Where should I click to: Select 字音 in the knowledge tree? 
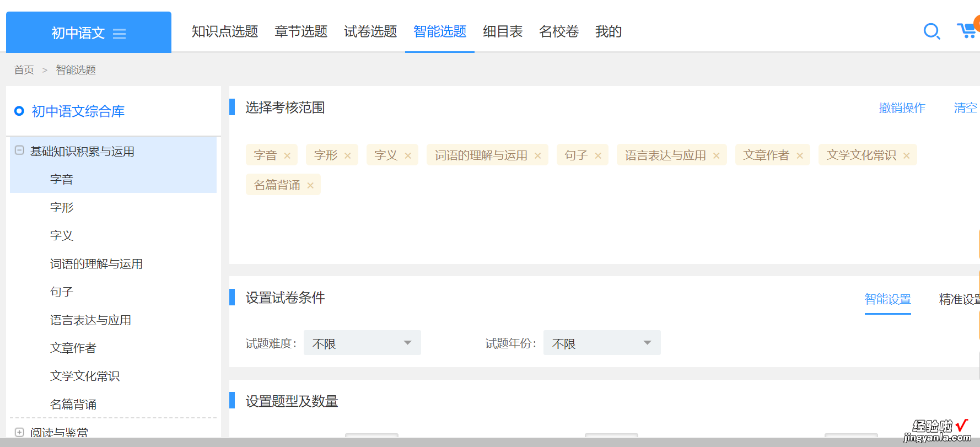click(61, 180)
